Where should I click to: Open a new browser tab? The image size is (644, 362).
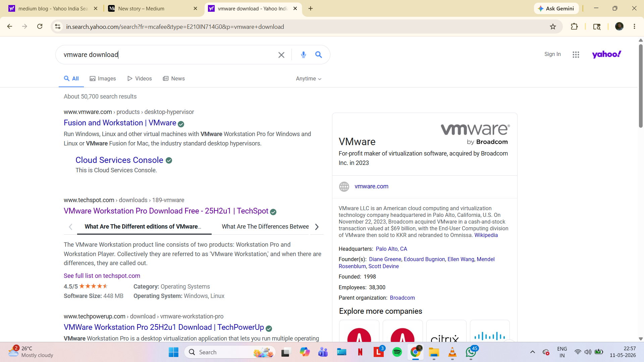pyautogui.click(x=311, y=8)
